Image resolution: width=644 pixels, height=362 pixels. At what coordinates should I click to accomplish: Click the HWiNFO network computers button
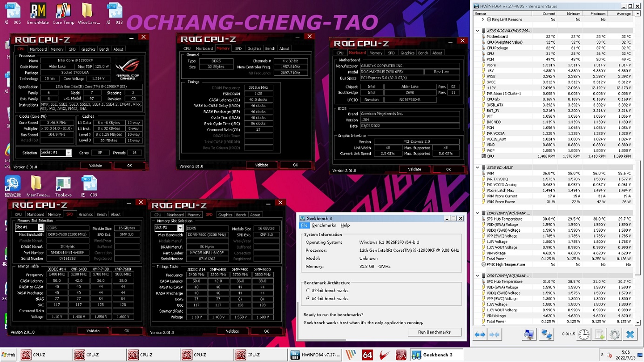[547, 335]
